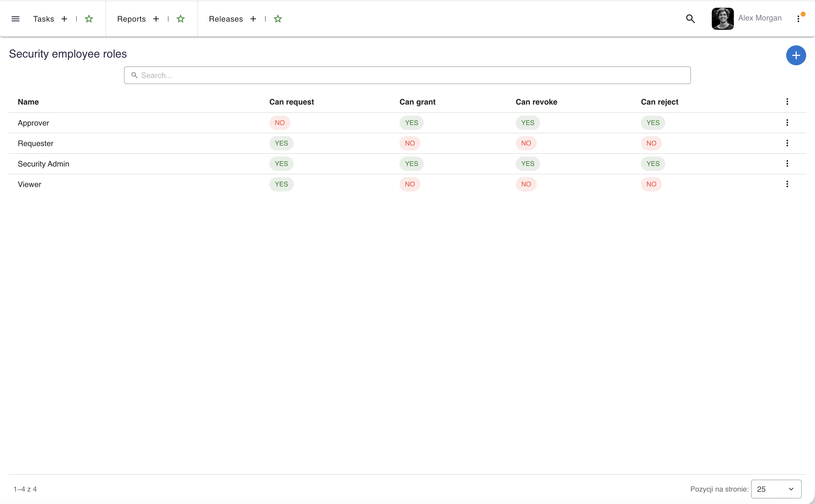815x504 pixels.
Task: Click Security Admin's Can reject YES badge
Action: 652,164
